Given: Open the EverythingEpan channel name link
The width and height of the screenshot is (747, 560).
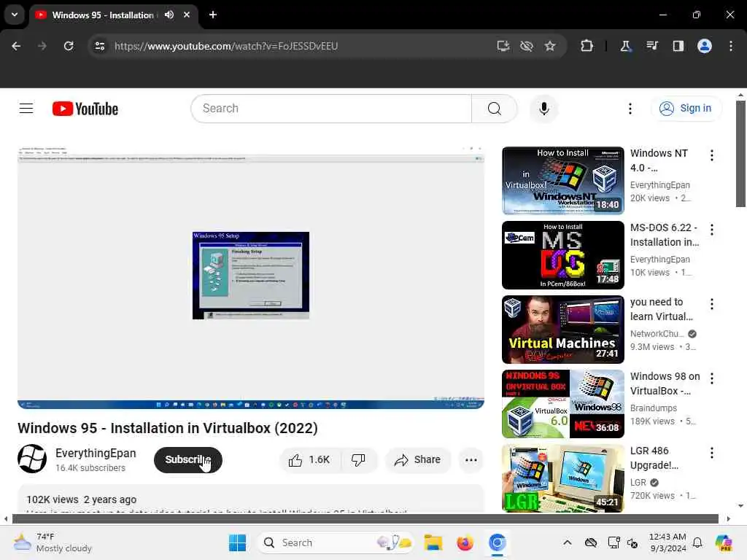Looking at the screenshot, I should pos(96,453).
